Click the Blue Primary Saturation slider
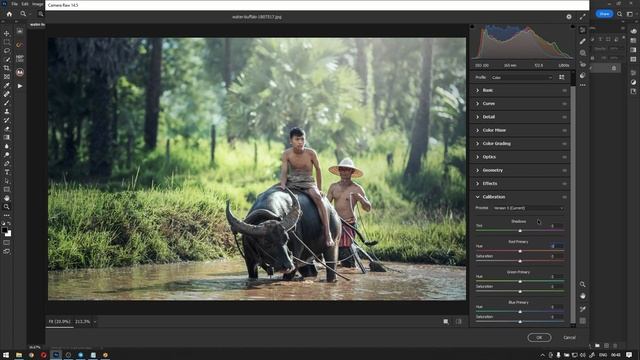Screen dimensions: 640x360 [520, 322]
